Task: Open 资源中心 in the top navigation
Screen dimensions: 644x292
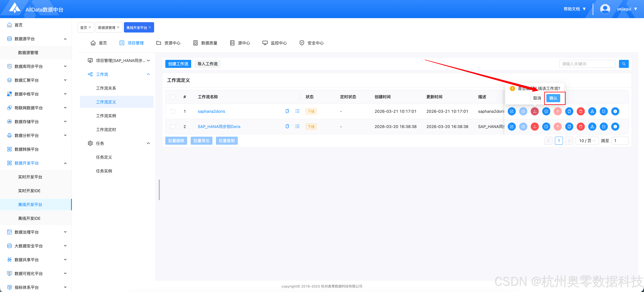Action: [168, 43]
